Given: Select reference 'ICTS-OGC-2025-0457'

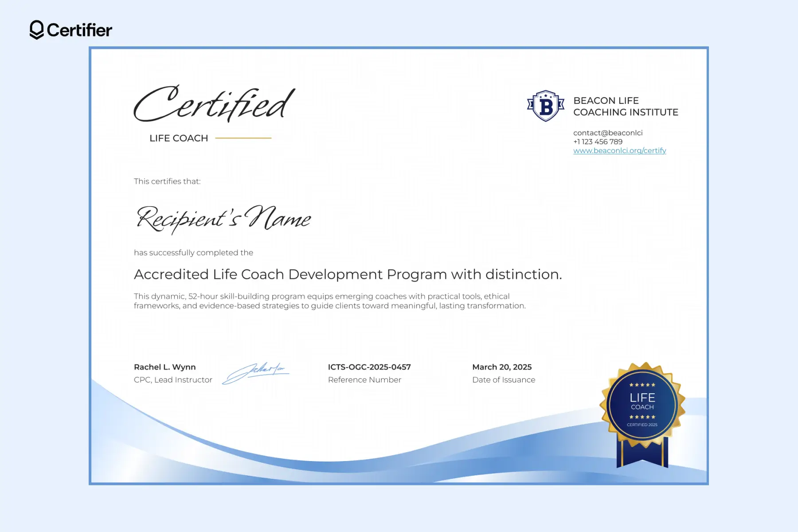Looking at the screenshot, I should pos(369,367).
